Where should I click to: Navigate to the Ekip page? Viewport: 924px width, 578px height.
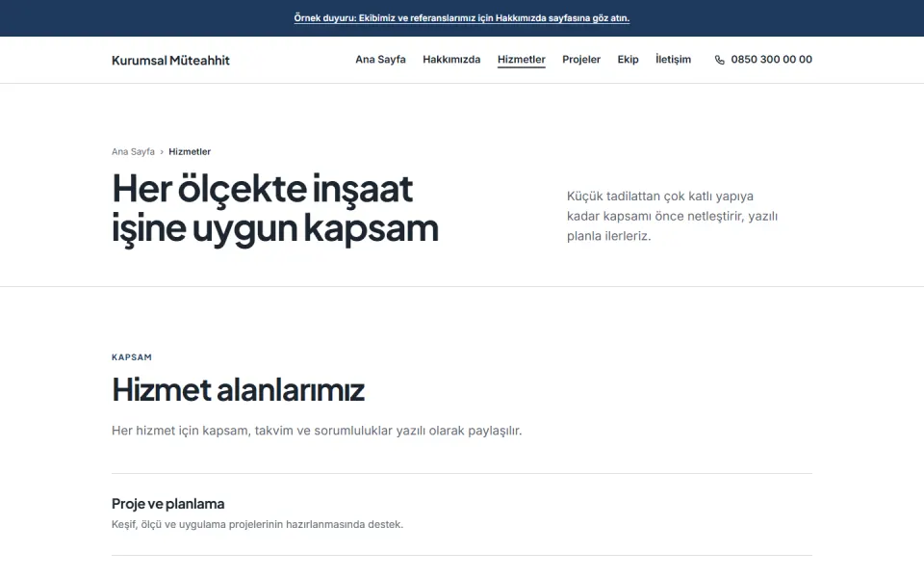628,59
